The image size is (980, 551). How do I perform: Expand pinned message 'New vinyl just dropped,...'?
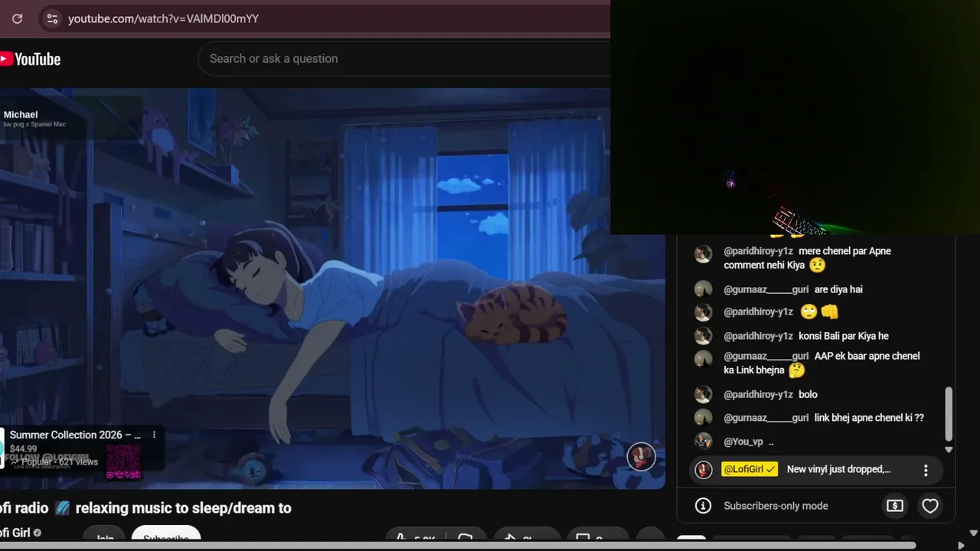tap(838, 469)
